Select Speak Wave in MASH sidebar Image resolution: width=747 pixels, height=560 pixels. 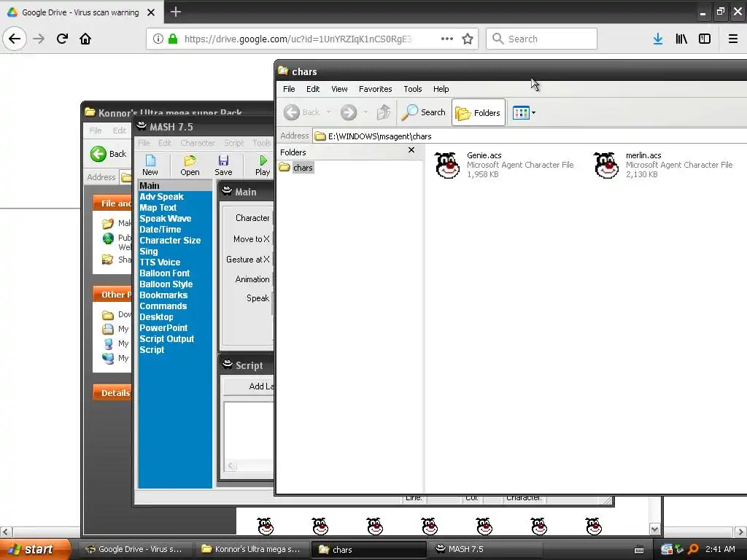[x=166, y=219]
